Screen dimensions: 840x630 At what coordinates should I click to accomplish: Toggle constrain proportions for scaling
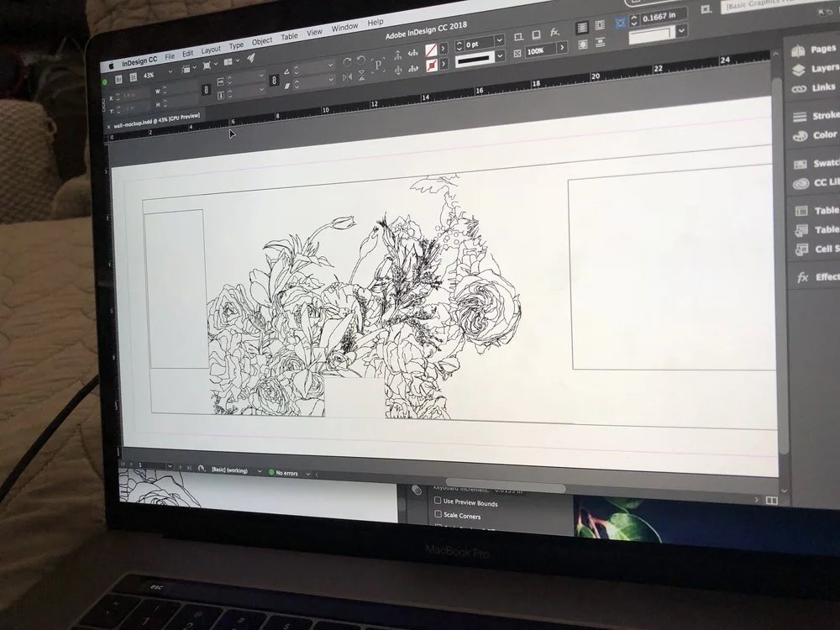coord(274,81)
